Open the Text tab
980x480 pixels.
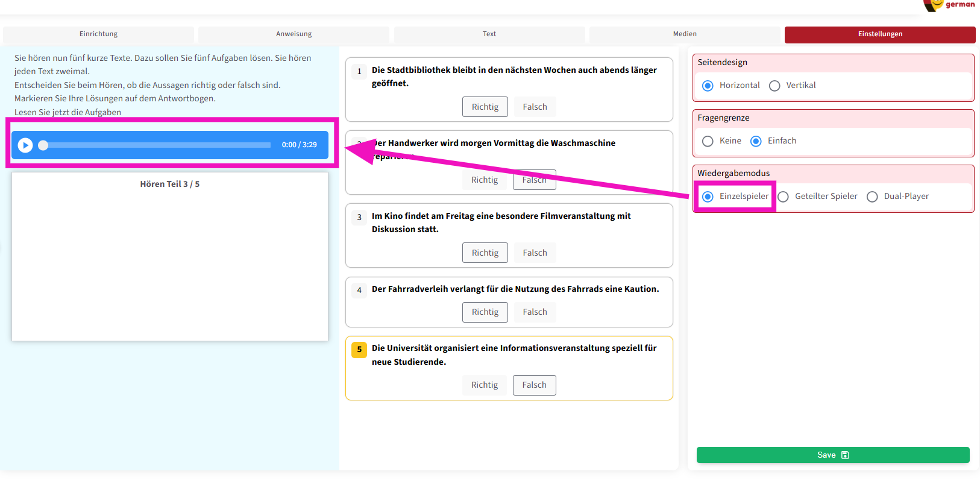point(489,34)
